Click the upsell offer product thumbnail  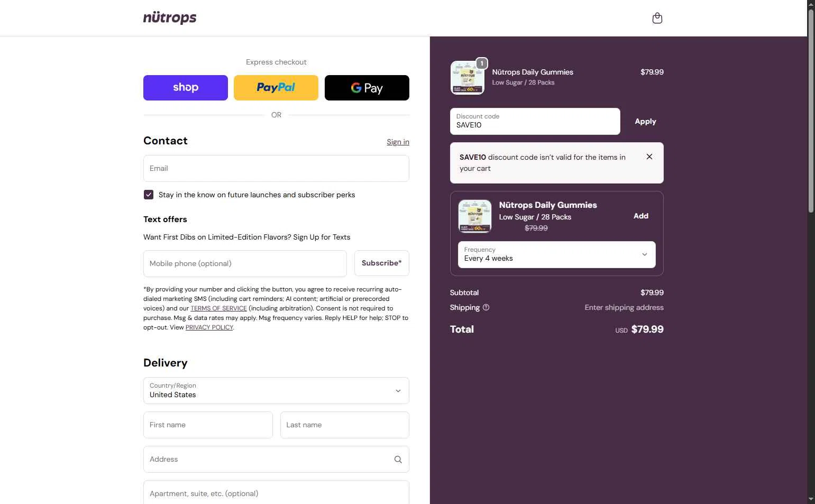tap(474, 216)
